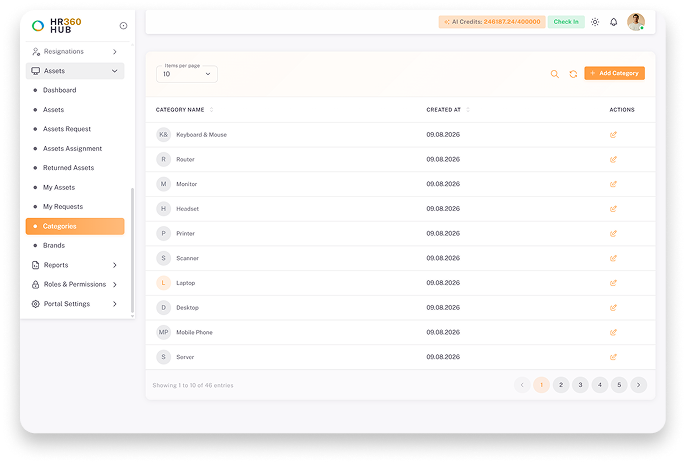This screenshot has height=464, width=686.
Task: Open the search icon above table
Action: 555,74
